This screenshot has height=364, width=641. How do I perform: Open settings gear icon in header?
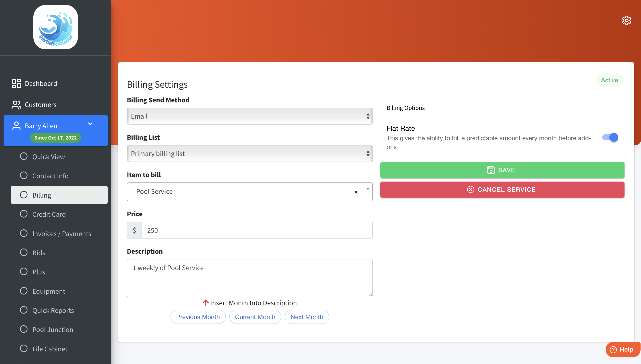pyautogui.click(x=627, y=20)
